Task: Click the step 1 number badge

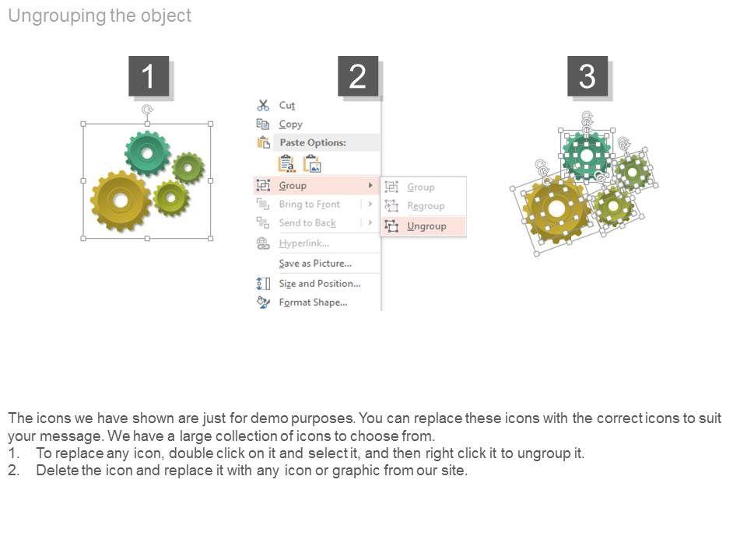Action: (x=148, y=76)
